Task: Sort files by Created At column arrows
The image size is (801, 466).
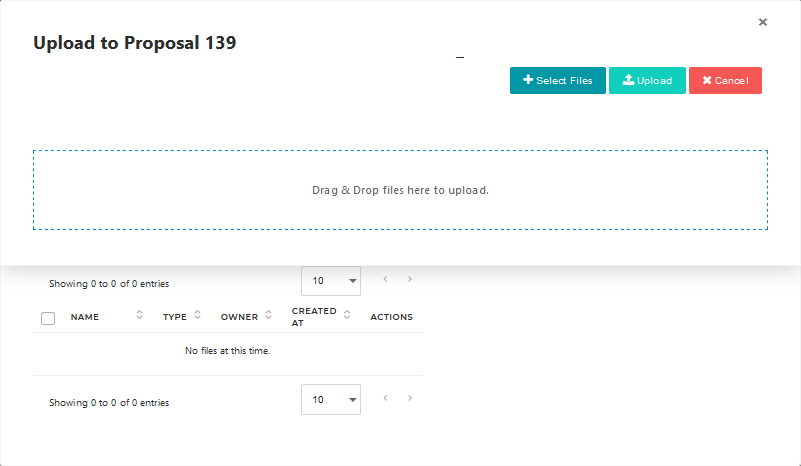Action: [347, 315]
